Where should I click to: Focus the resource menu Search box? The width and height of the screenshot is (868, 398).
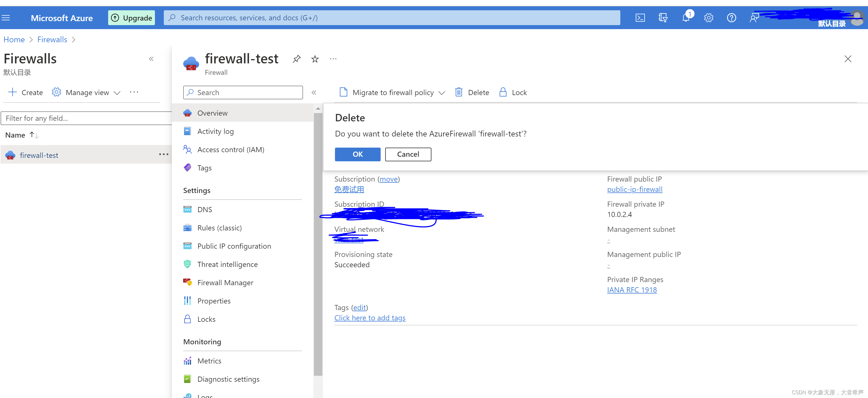coord(243,93)
